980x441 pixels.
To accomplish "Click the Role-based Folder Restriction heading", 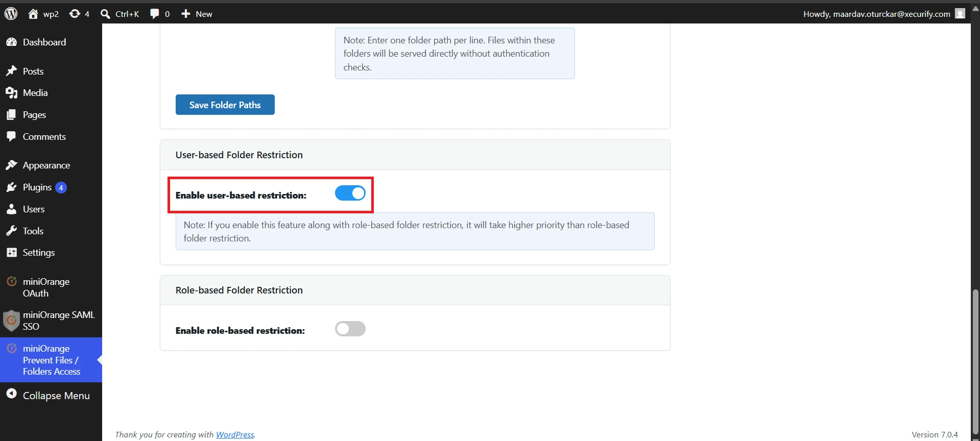I will (x=239, y=290).
